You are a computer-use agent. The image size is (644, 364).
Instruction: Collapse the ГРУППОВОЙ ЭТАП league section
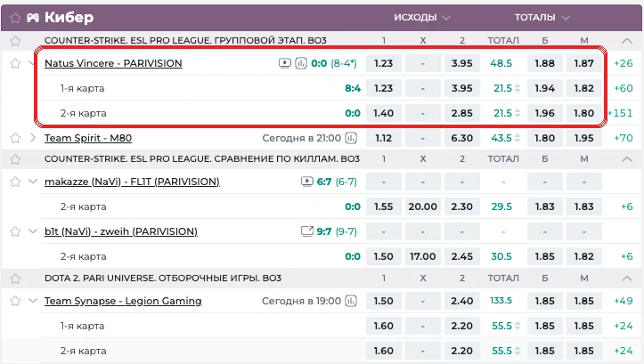click(627, 41)
